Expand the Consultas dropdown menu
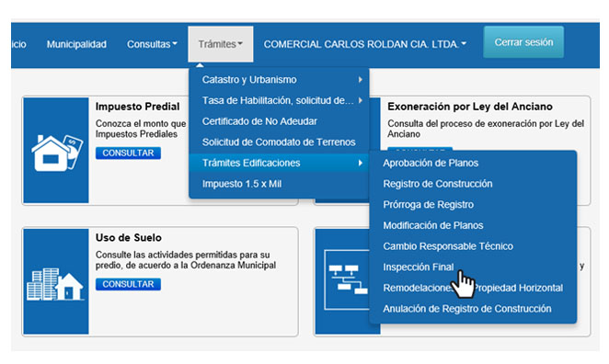 152,44
